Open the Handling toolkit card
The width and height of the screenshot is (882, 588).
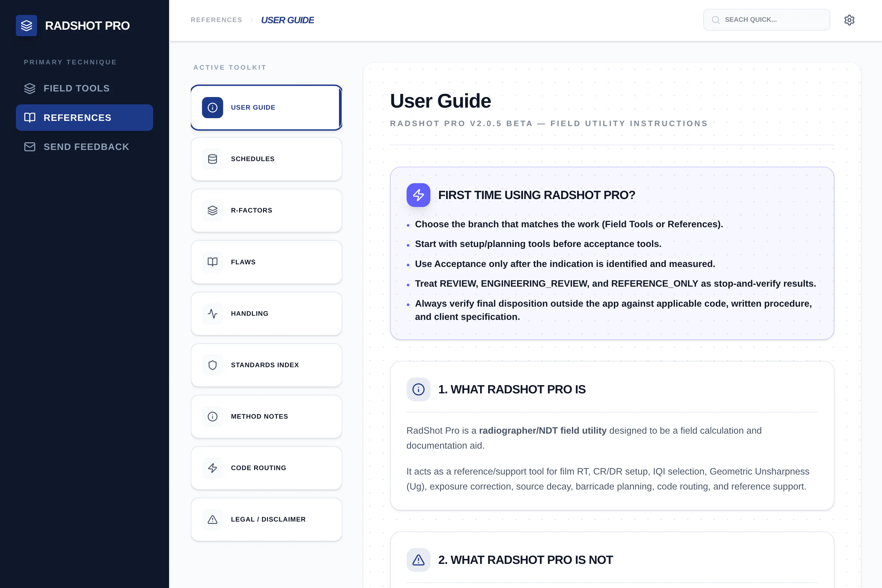tap(267, 313)
